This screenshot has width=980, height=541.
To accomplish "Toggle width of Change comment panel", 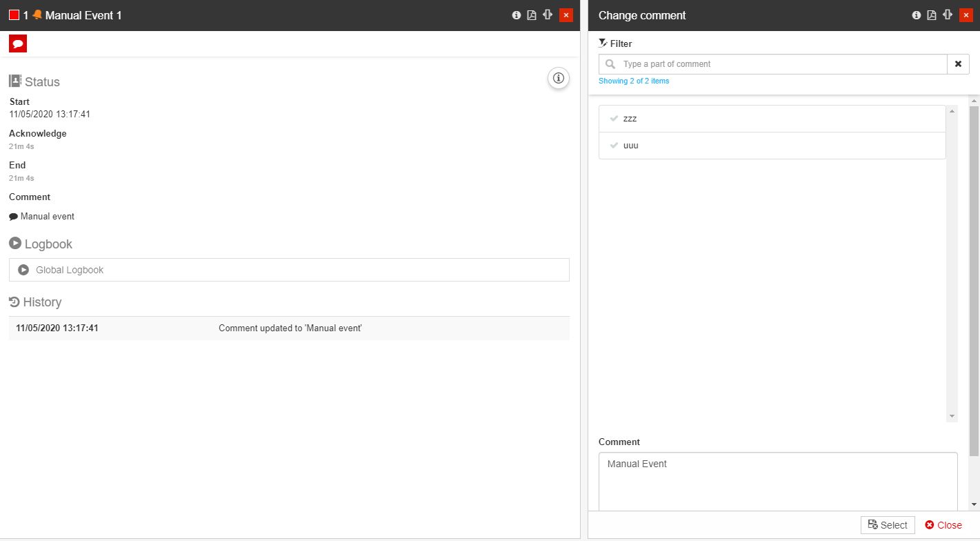I will [948, 15].
